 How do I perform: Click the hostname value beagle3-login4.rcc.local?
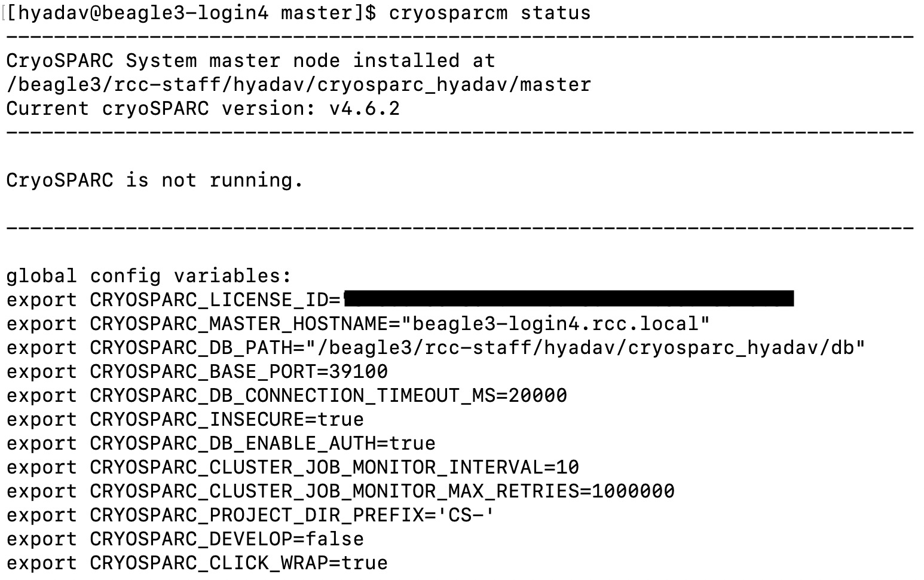click(x=555, y=324)
